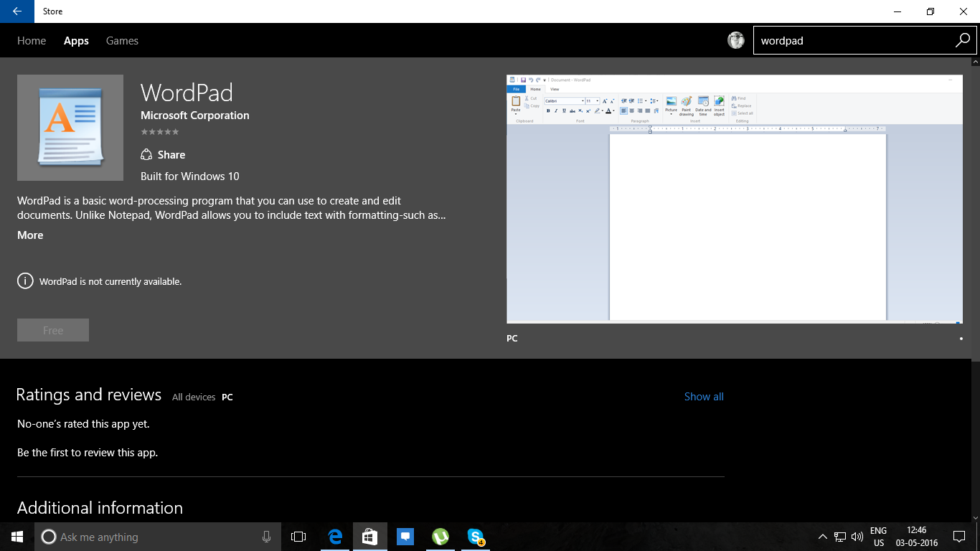The height and width of the screenshot is (551, 980).
Task: Run the search with the magnifier icon
Action: click(x=963, y=40)
